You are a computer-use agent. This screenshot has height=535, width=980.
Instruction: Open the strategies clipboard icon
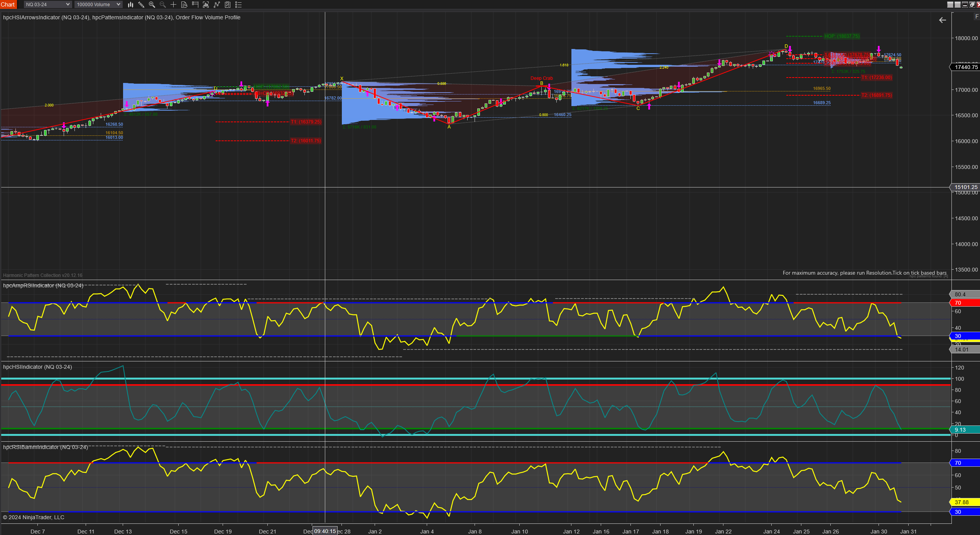tap(228, 5)
